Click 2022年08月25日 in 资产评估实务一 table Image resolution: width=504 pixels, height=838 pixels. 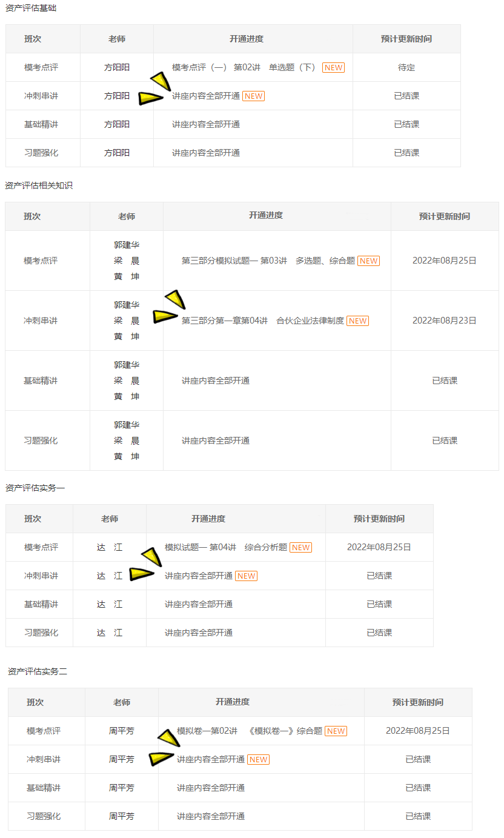379,547
